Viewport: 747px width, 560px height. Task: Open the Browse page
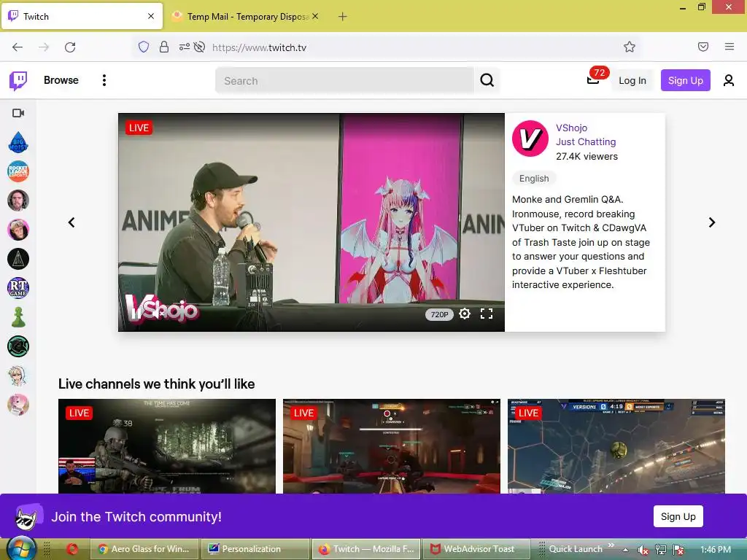click(x=61, y=80)
